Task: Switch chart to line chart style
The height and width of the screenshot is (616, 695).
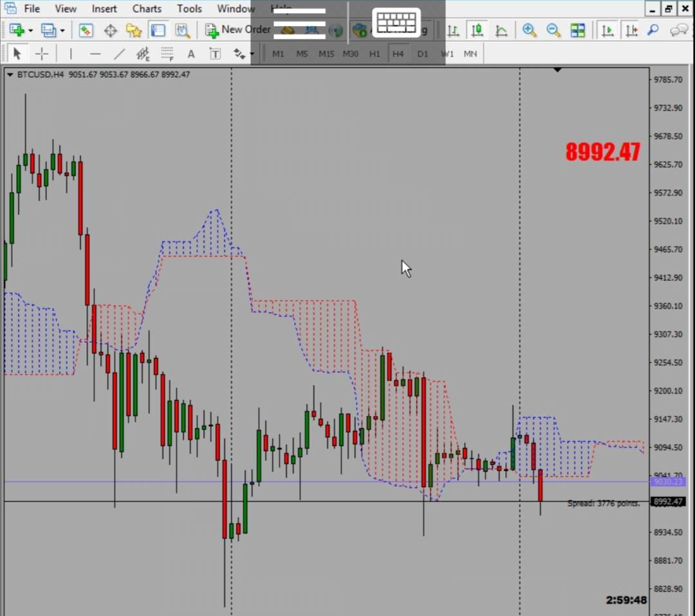Action: point(501,30)
